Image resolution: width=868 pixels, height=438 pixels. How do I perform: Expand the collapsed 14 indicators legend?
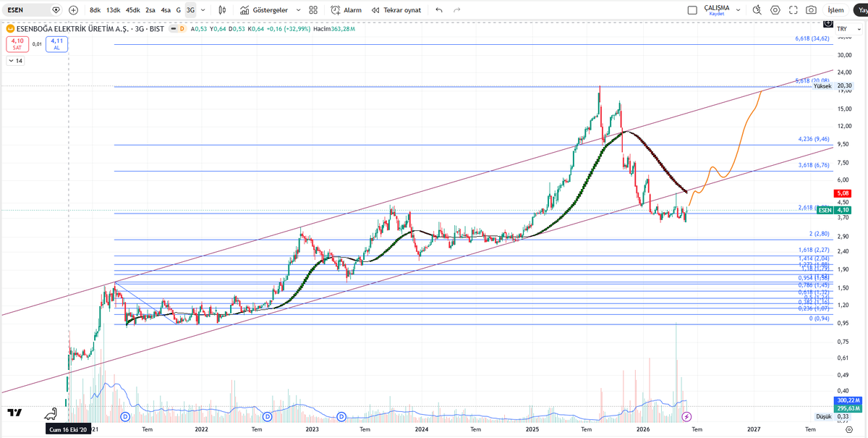[15, 61]
